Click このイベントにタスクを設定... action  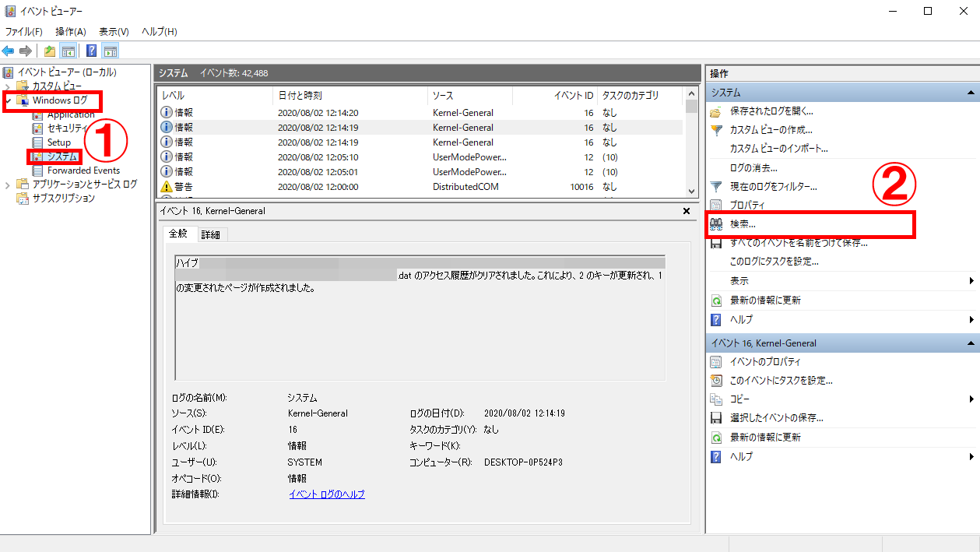point(782,381)
